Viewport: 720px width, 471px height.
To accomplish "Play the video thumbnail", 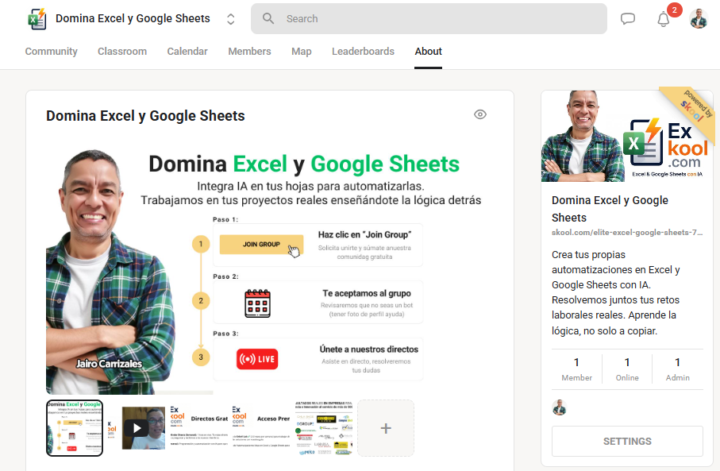I will 137,428.
